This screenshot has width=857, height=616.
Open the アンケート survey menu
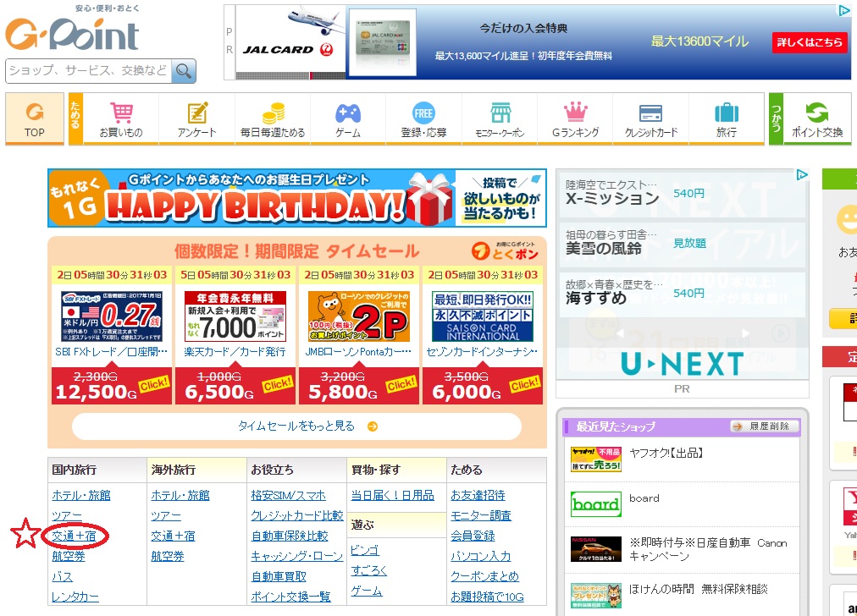[x=196, y=119]
